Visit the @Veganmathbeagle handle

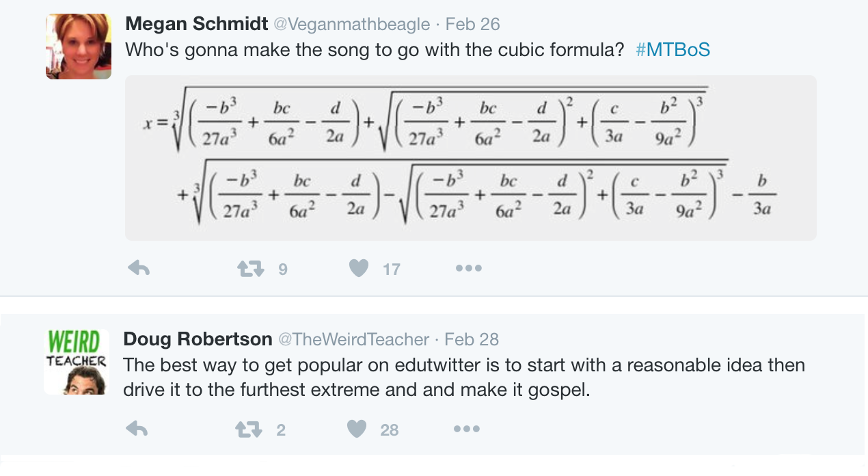point(351,25)
